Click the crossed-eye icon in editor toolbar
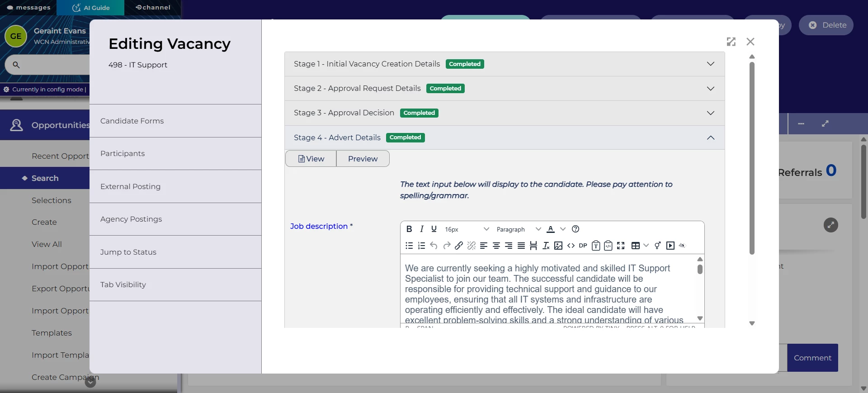Viewport: 868px width, 393px height. [682, 246]
